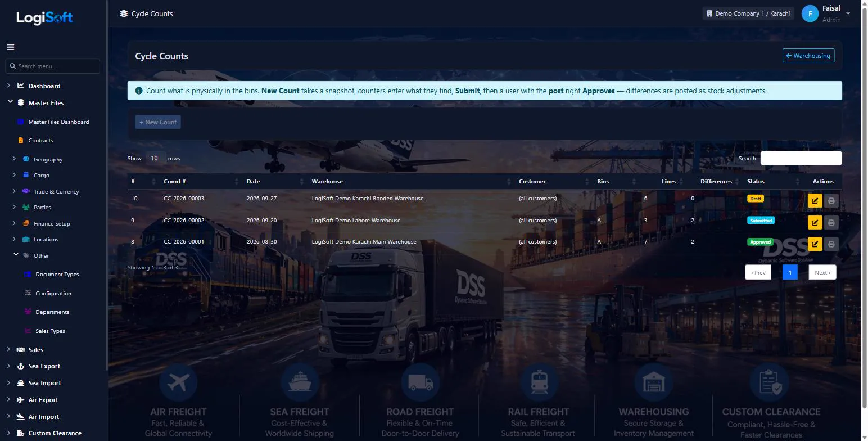Expand the Geography submenu chevron

click(14, 159)
